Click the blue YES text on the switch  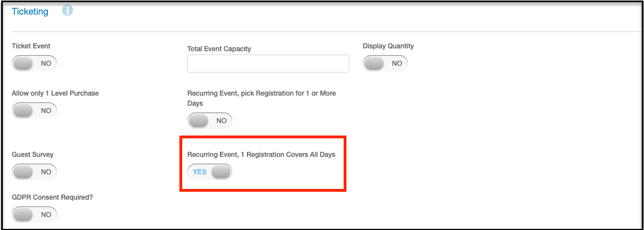(x=200, y=172)
